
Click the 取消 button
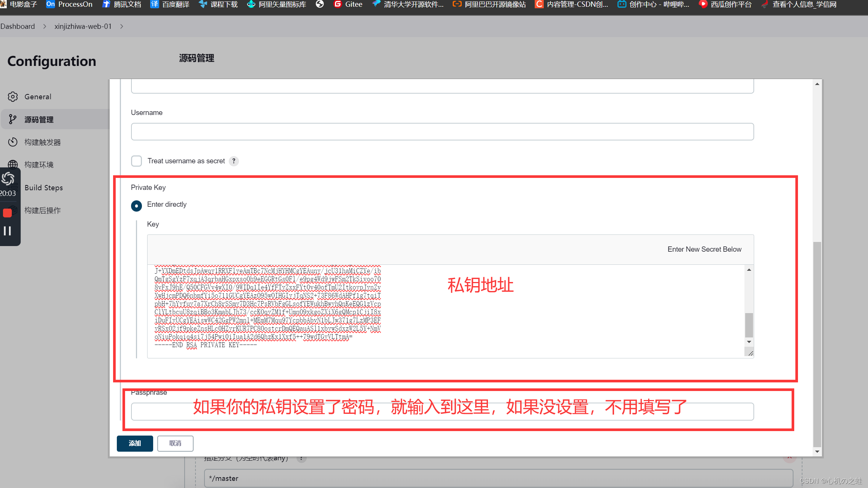[175, 443]
